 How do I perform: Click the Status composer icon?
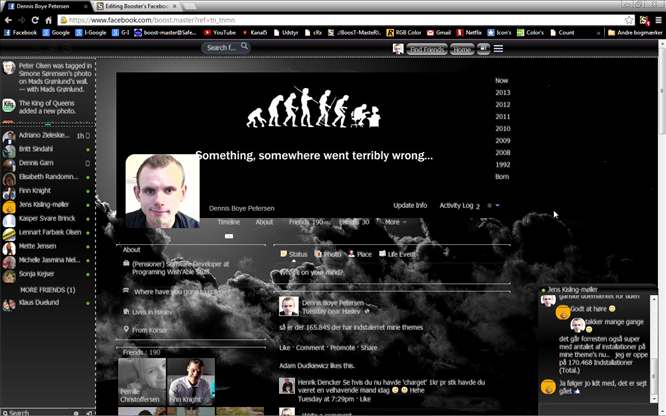click(x=283, y=254)
